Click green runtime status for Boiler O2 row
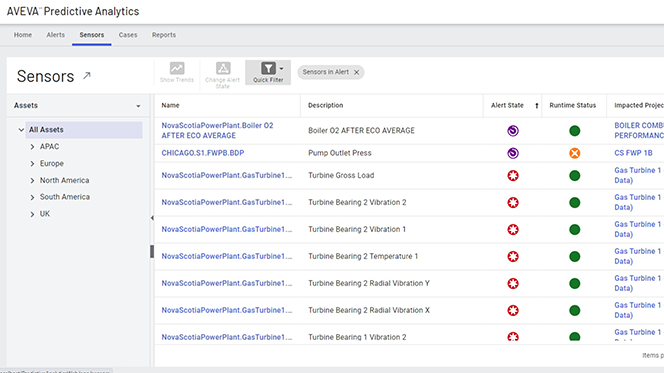664x373 pixels. (575, 131)
